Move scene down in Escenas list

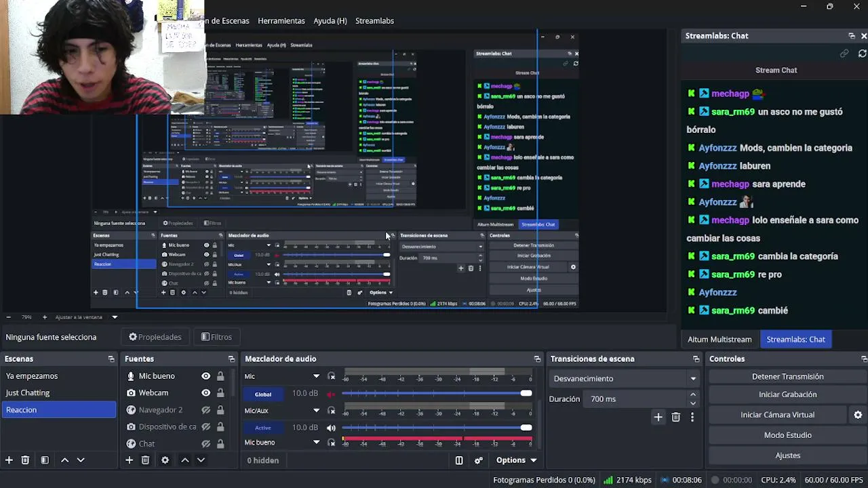81,460
